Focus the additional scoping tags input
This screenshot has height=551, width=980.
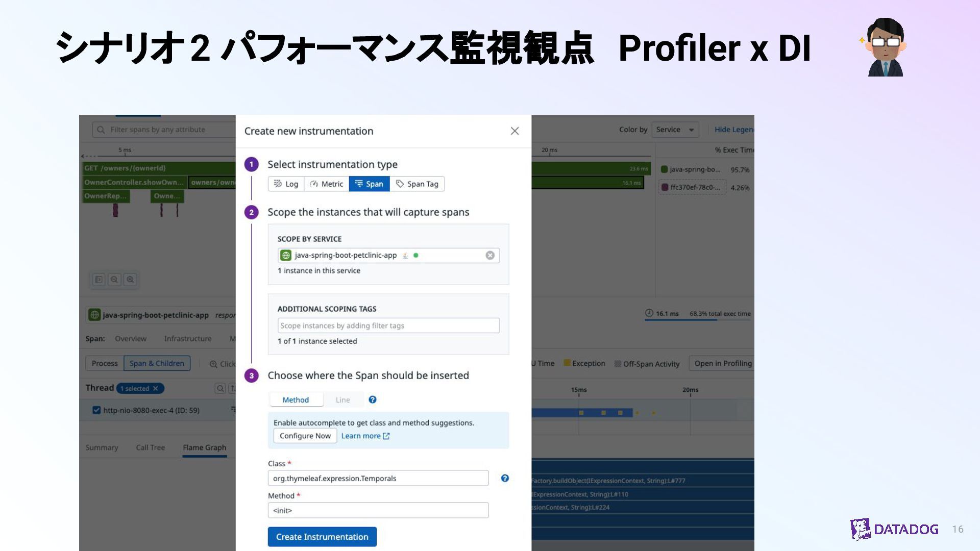click(x=388, y=325)
